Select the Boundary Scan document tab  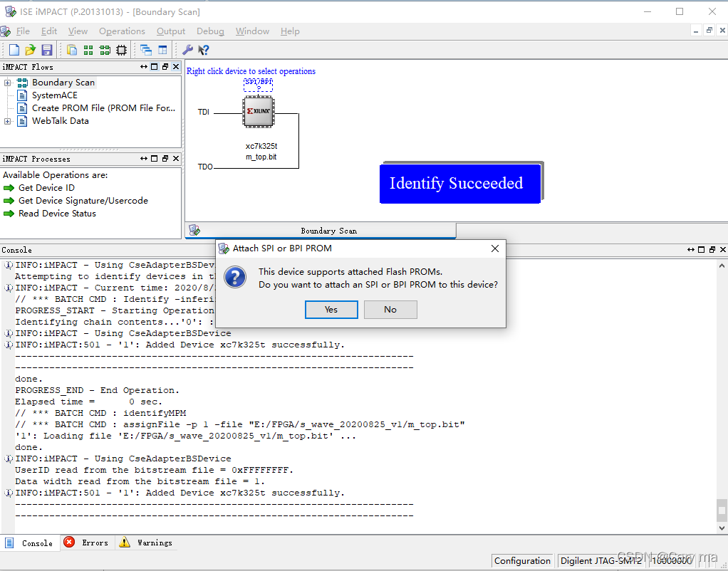pyautogui.click(x=321, y=231)
